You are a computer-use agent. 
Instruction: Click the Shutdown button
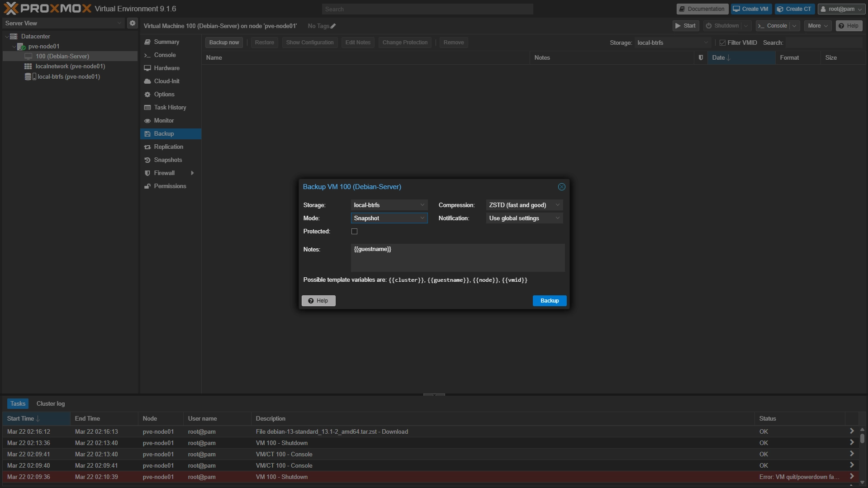coord(723,26)
